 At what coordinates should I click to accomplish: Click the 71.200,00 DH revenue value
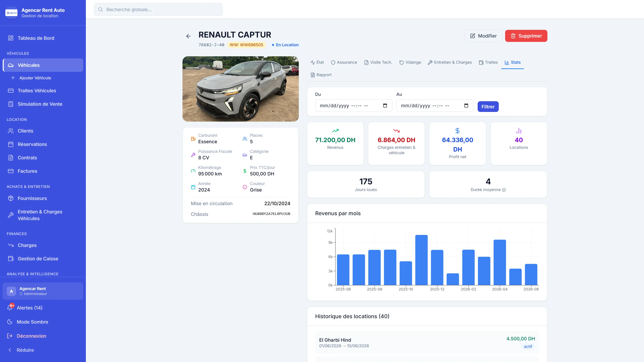(x=335, y=140)
